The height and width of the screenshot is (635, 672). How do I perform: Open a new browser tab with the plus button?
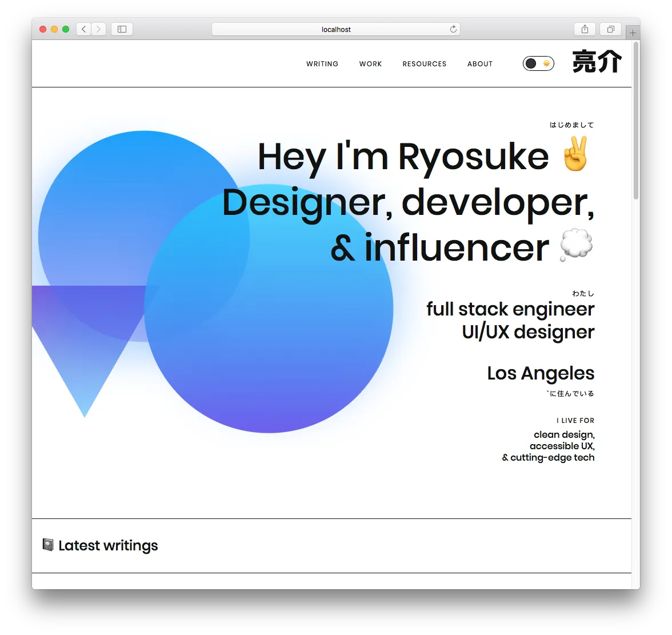(632, 33)
